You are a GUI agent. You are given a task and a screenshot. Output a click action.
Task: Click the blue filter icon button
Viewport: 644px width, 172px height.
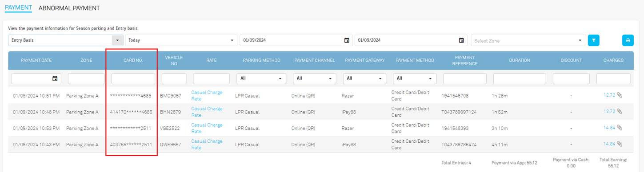593,40
